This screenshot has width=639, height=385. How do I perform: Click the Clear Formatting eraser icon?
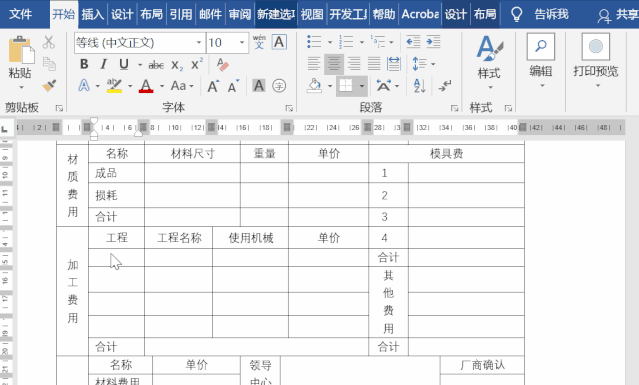222,64
